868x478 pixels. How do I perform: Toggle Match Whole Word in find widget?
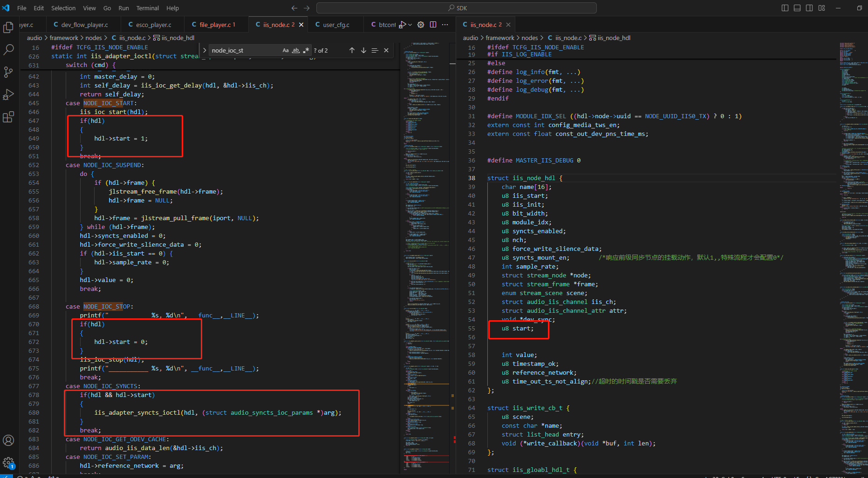click(x=296, y=50)
